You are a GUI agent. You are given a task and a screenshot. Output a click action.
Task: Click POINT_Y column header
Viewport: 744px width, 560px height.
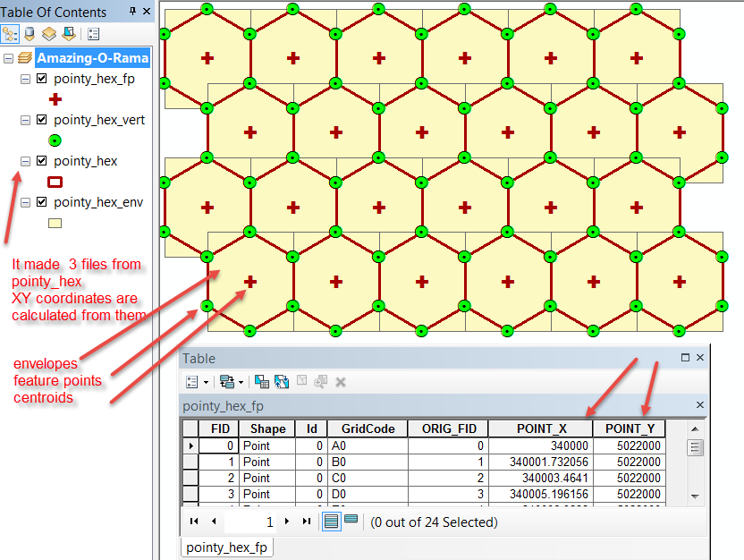(x=630, y=428)
